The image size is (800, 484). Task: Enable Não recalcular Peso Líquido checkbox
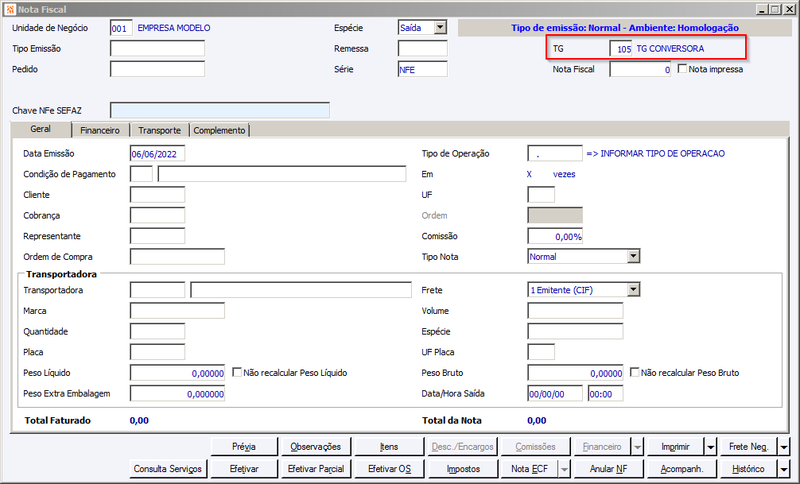237,372
